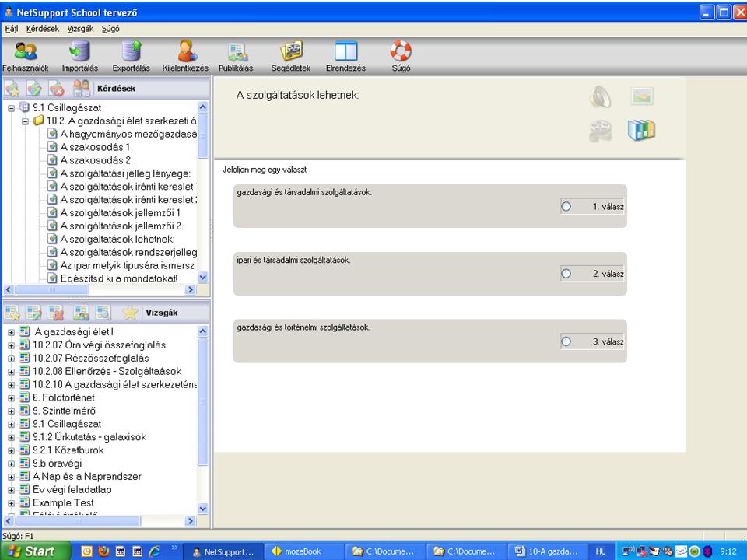Click the Importálás toolbar icon
The width and height of the screenshot is (747, 560).
pyautogui.click(x=79, y=53)
